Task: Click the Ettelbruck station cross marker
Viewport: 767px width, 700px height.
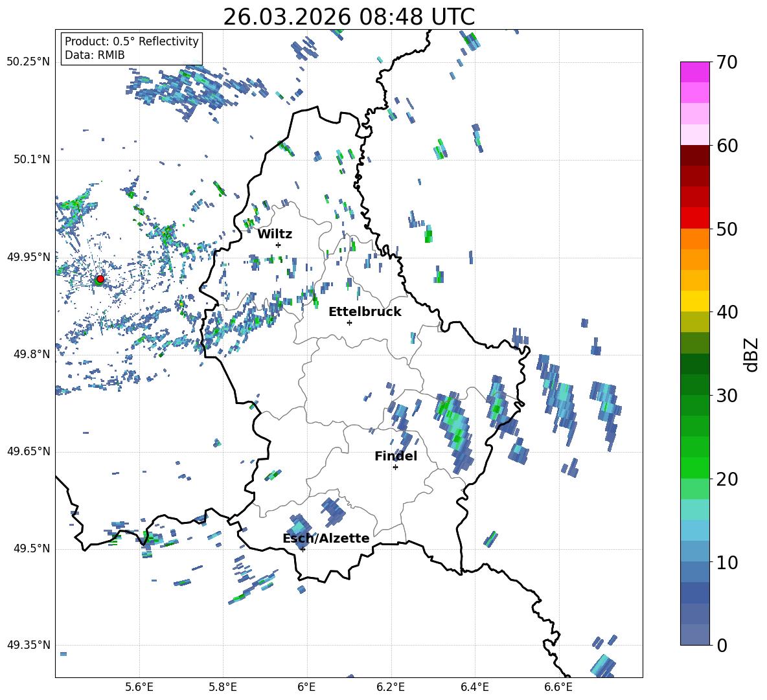Action: pyautogui.click(x=349, y=322)
